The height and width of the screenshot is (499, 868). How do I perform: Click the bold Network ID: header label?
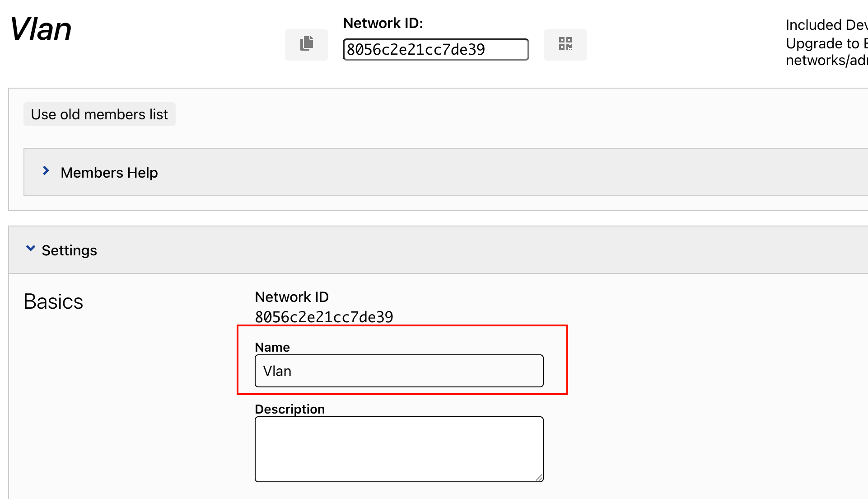tap(383, 23)
